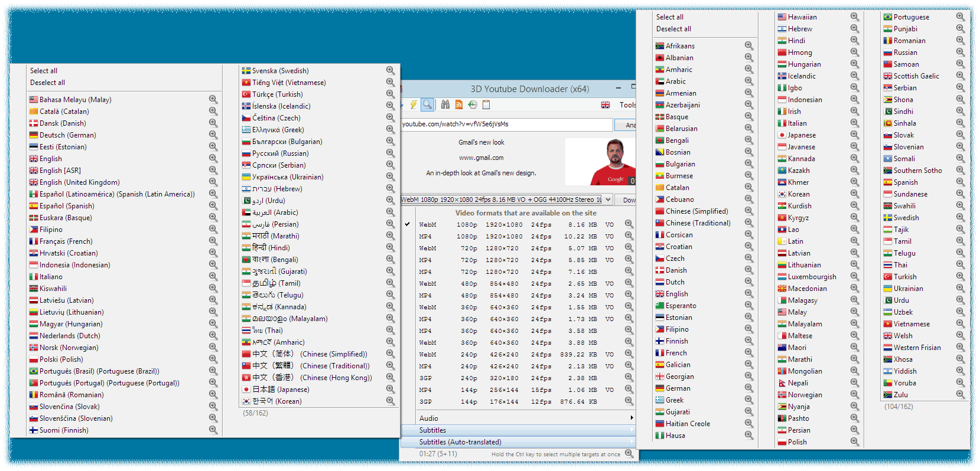Click the clipboard paste icon
This screenshot has width=980, height=471.
click(x=486, y=104)
